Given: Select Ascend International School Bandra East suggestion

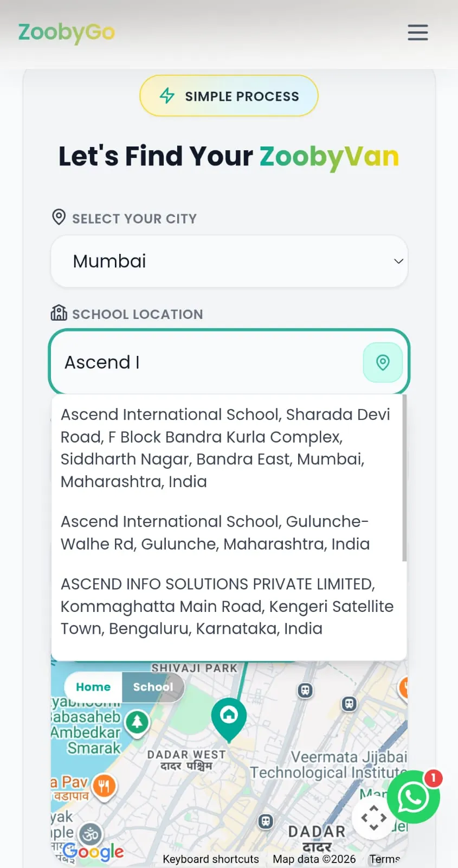Looking at the screenshot, I should click(x=226, y=448).
